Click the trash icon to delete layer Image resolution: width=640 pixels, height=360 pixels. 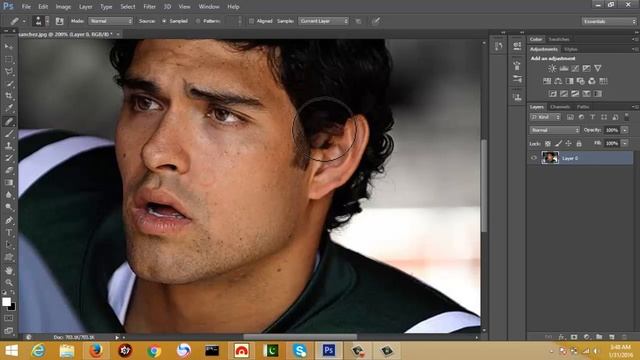[x=624, y=337]
